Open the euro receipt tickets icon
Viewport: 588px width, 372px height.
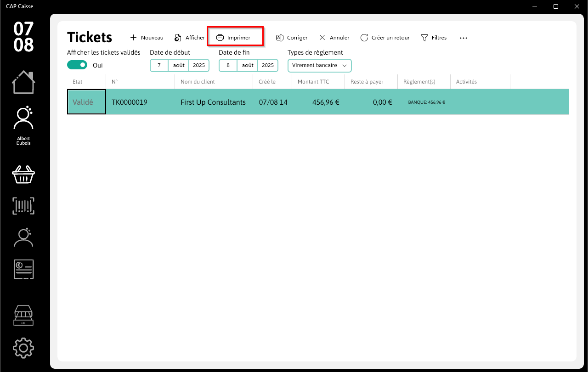click(x=23, y=270)
